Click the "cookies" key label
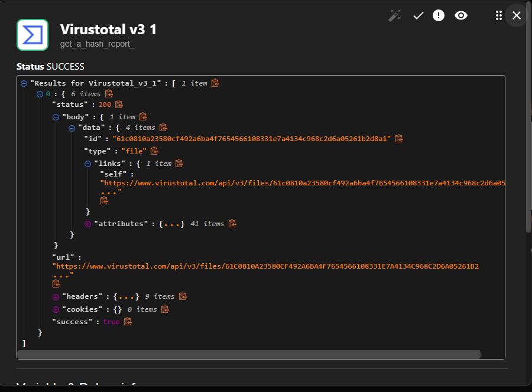The image size is (532, 392). tap(82, 309)
